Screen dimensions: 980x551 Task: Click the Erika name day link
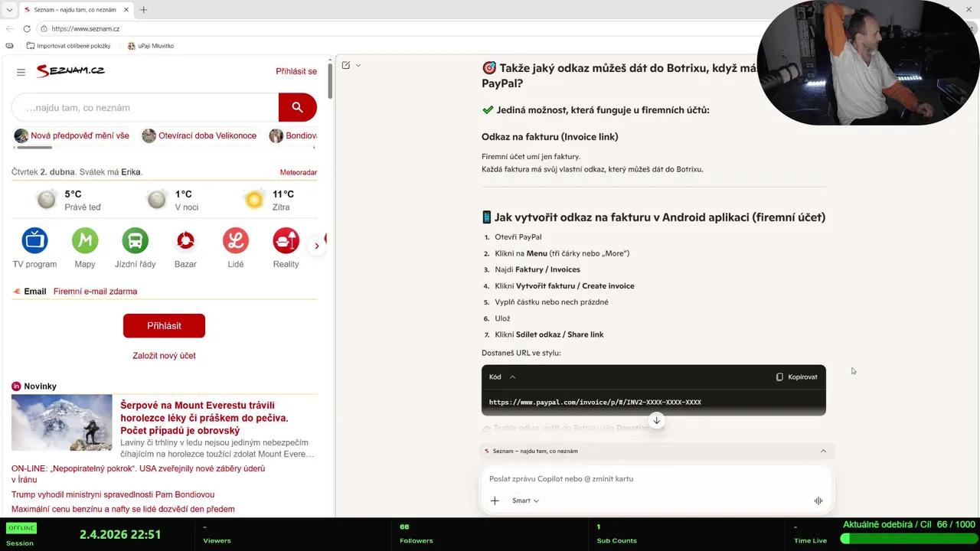131,172
